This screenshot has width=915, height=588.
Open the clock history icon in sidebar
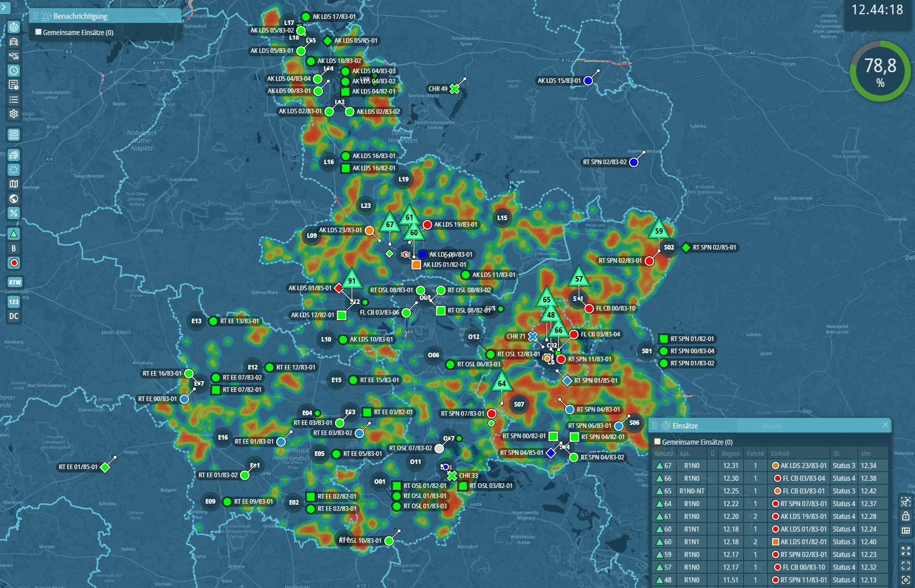click(14, 71)
